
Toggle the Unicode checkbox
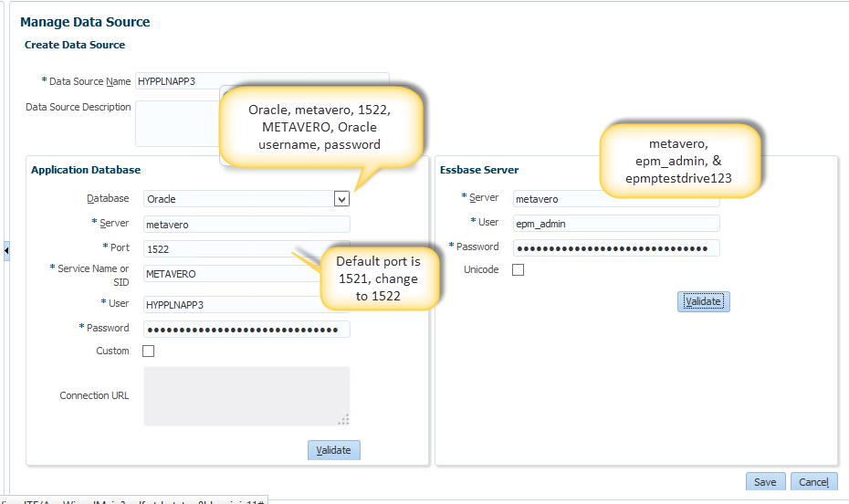(519, 269)
